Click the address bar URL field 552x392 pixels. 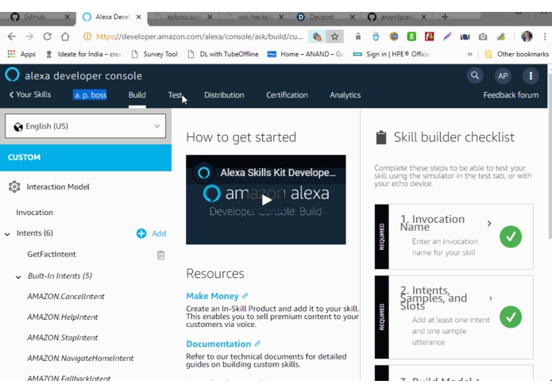199,37
